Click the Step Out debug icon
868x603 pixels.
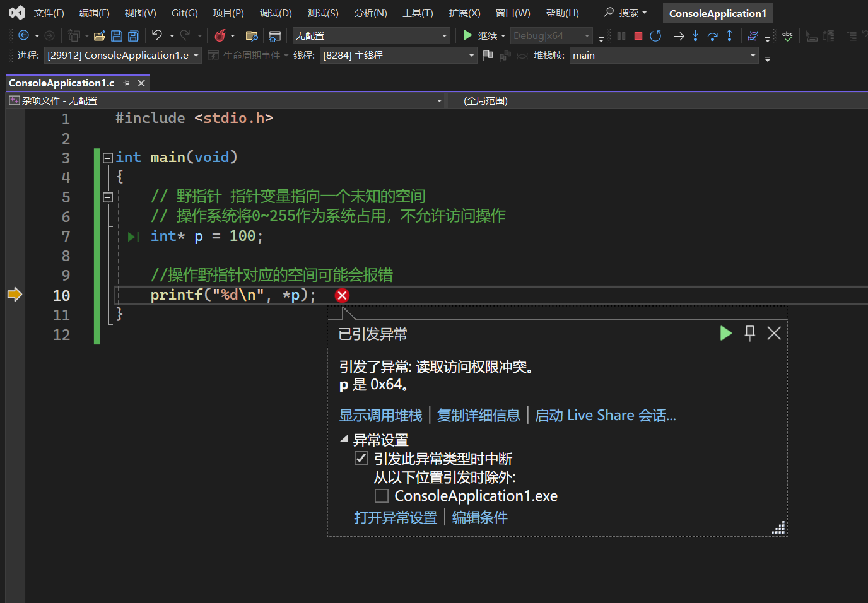[x=730, y=36]
